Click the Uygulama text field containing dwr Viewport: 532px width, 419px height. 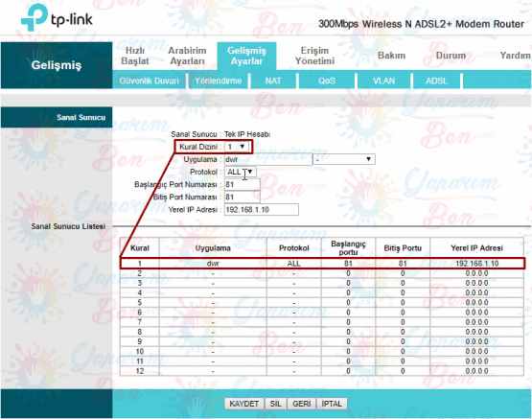(x=268, y=159)
